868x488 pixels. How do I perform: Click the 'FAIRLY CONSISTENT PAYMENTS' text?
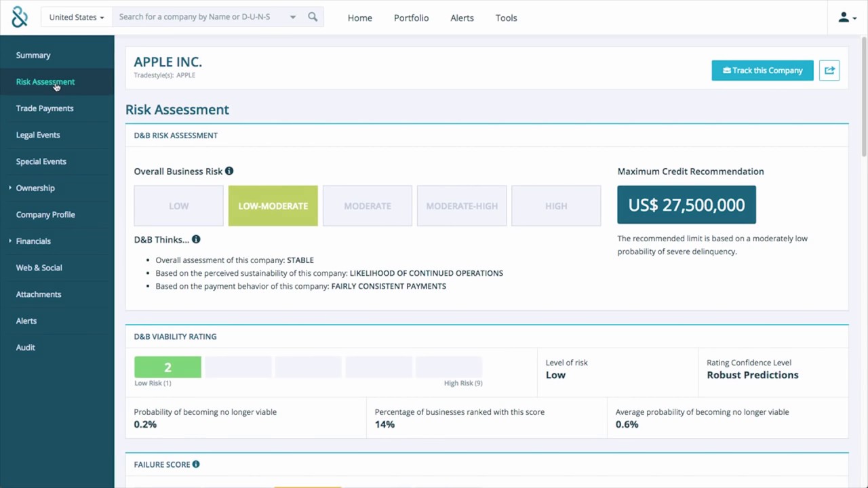pyautogui.click(x=389, y=286)
